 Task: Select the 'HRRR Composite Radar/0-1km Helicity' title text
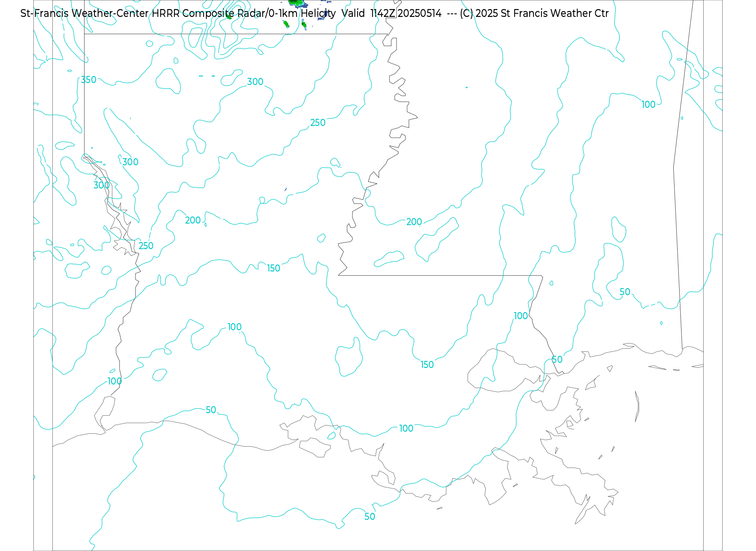244,13
